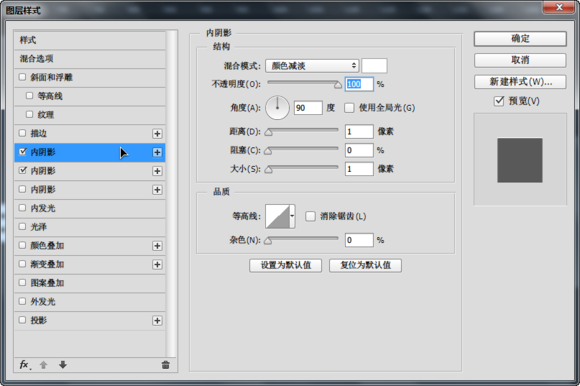Select the 外发光 effect entry

90,302
